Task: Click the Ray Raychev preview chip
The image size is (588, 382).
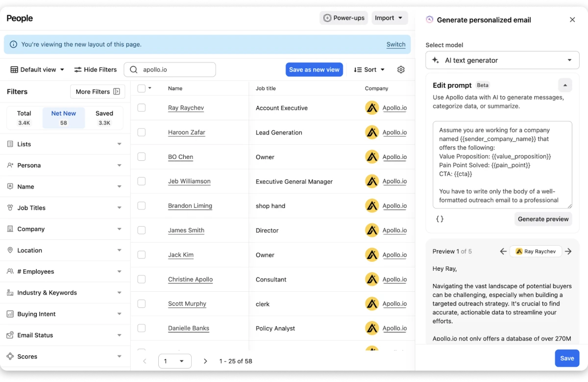Action: pos(536,251)
